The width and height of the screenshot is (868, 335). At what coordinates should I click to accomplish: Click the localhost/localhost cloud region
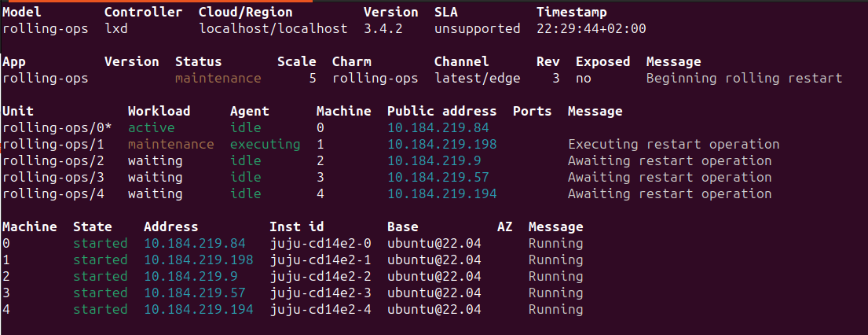pos(273,29)
